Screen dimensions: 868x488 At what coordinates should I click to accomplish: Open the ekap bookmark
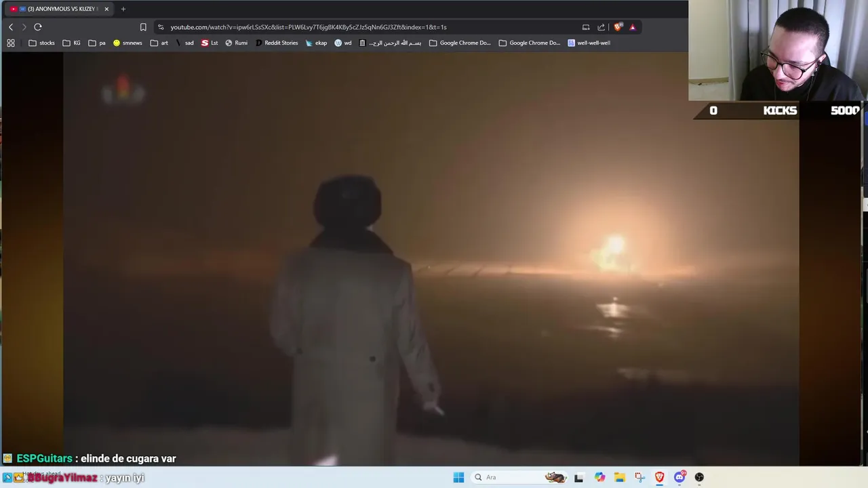(x=316, y=43)
